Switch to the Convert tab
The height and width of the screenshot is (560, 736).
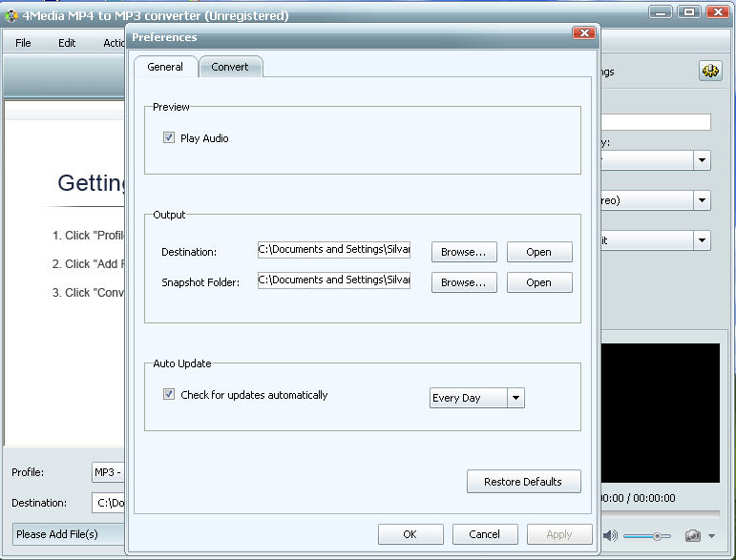[230, 67]
